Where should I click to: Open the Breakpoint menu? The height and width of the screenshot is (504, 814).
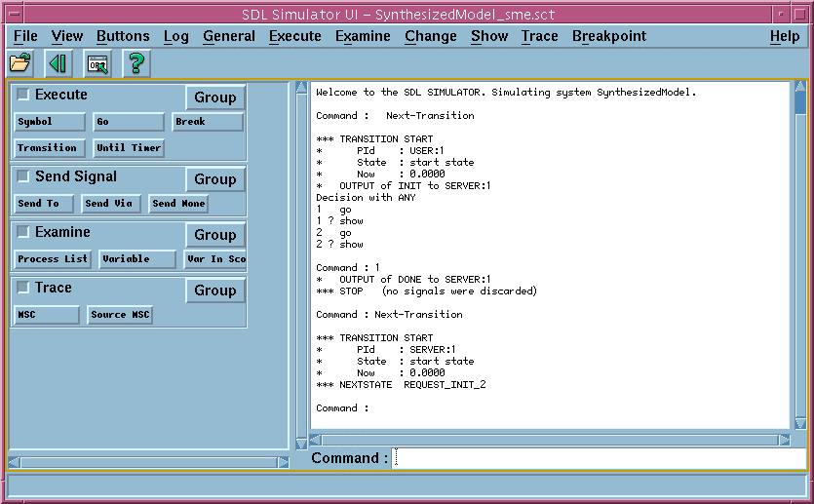pyautogui.click(x=609, y=36)
